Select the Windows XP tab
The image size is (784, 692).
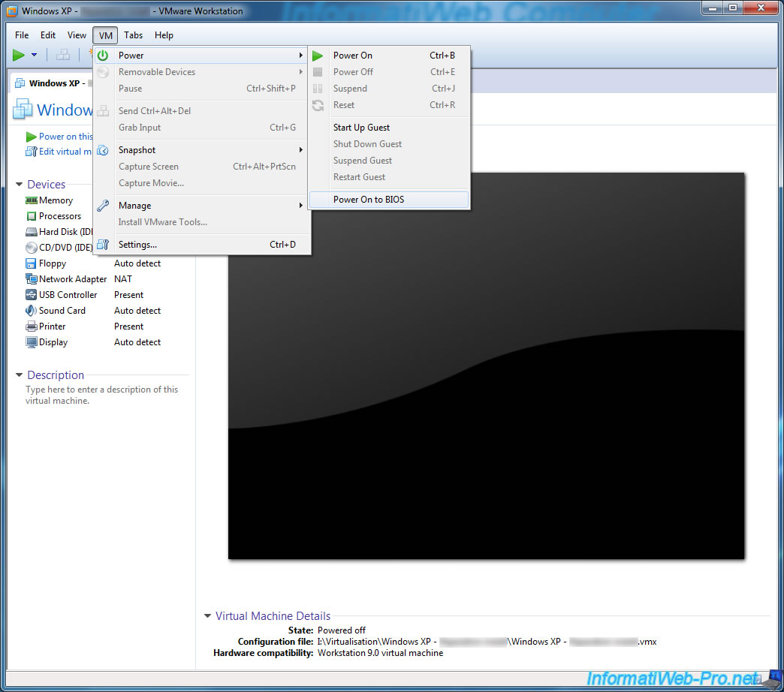(x=52, y=83)
